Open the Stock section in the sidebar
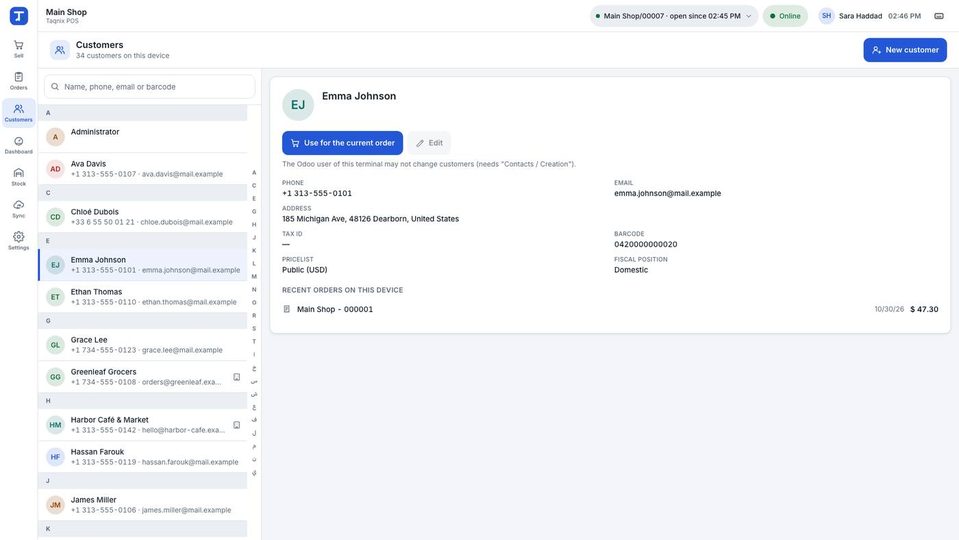The image size is (959, 540). [x=18, y=177]
